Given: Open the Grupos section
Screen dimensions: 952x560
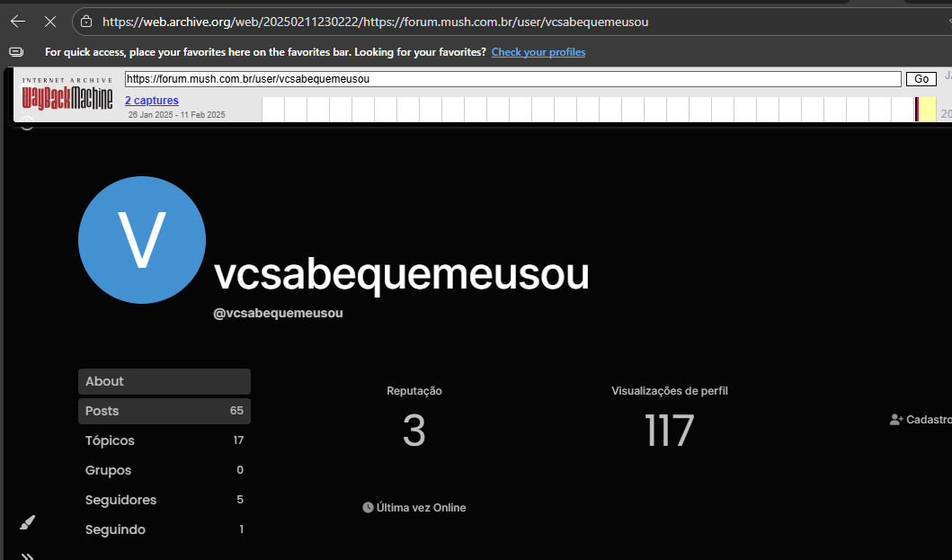Looking at the screenshot, I should click(165, 470).
